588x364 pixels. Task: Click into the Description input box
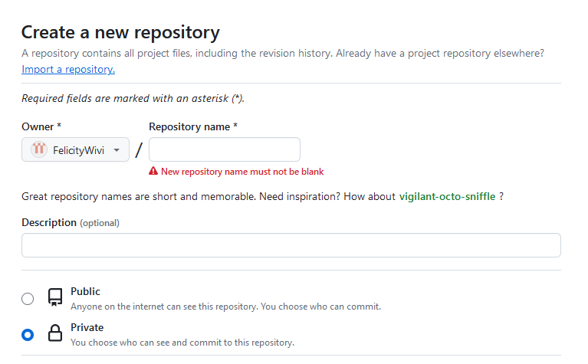point(291,245)
